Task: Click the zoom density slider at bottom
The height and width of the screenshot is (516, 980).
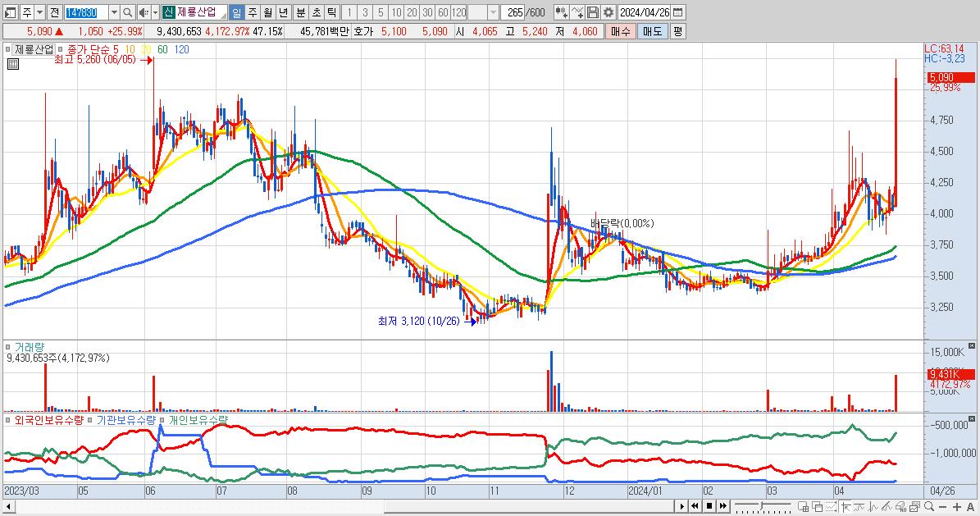Action: coord(763,506)
